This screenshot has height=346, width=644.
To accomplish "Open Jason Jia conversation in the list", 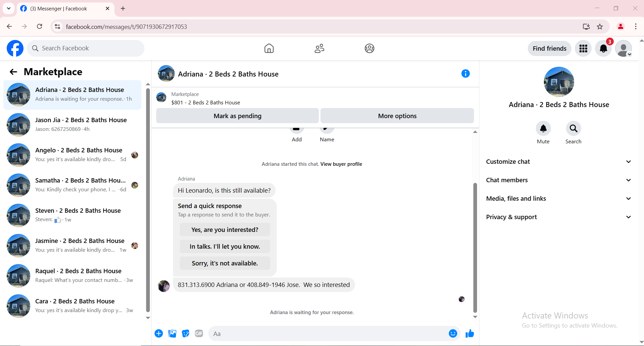I will (72, 125).
